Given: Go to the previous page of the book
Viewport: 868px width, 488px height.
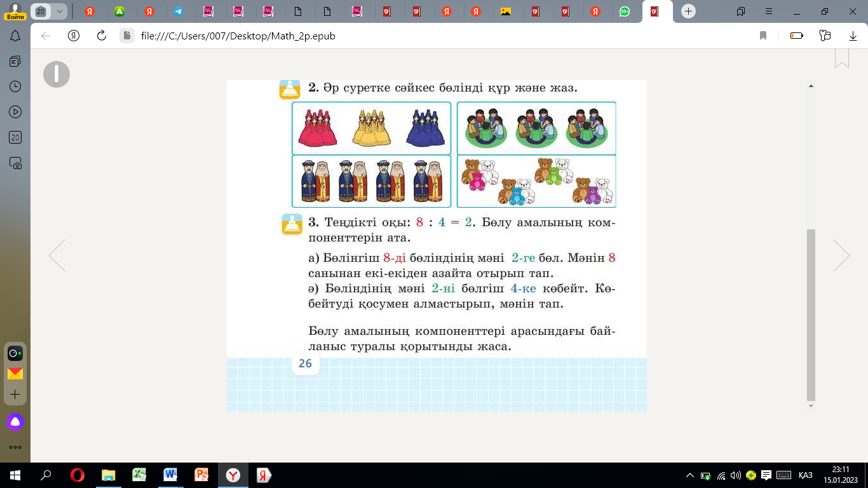Looking at the screenshot, I should (x=57, y=255).
